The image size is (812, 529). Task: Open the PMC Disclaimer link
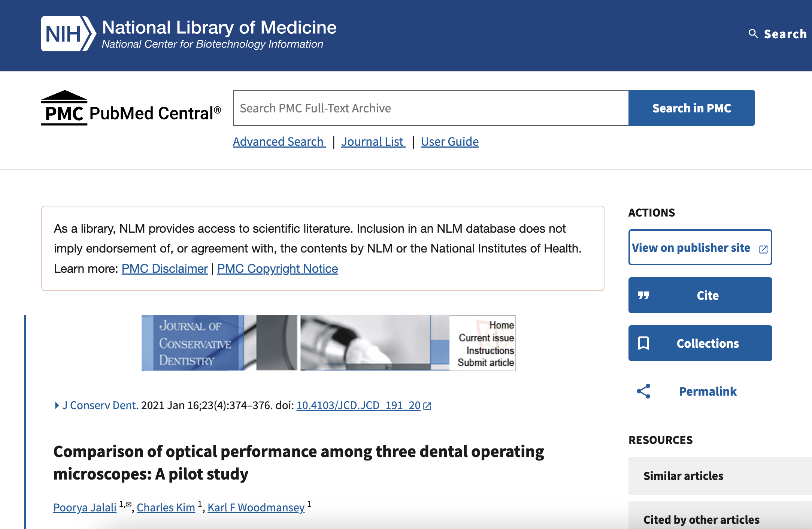coord(164,269)
